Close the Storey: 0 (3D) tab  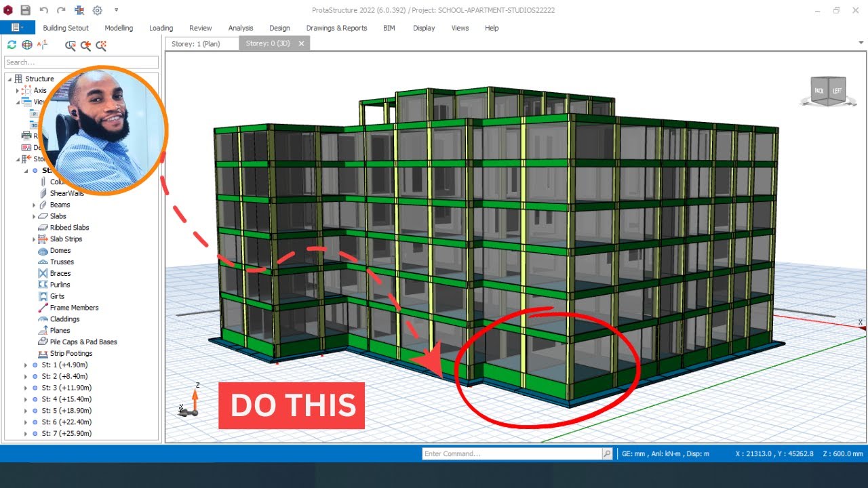(x=302, y=43)
